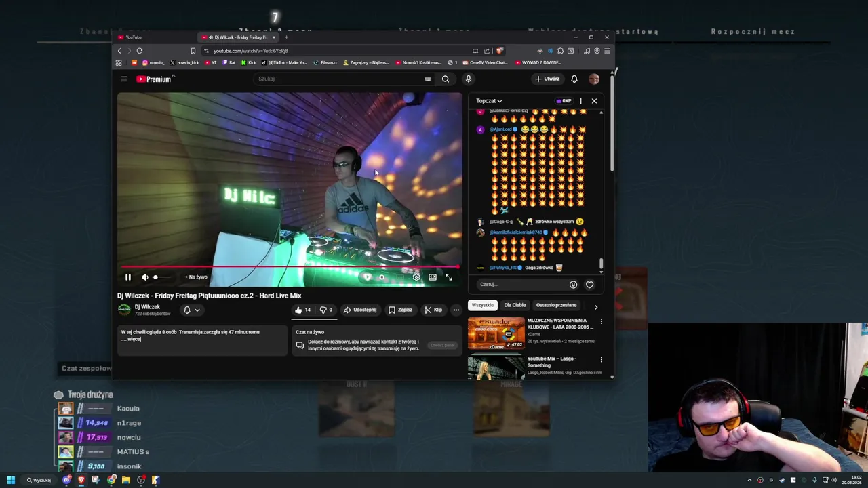This screenshot has width=868, height=488.
Task: Open on-screen keyboard in search box
Action: (x=428, y=79)
